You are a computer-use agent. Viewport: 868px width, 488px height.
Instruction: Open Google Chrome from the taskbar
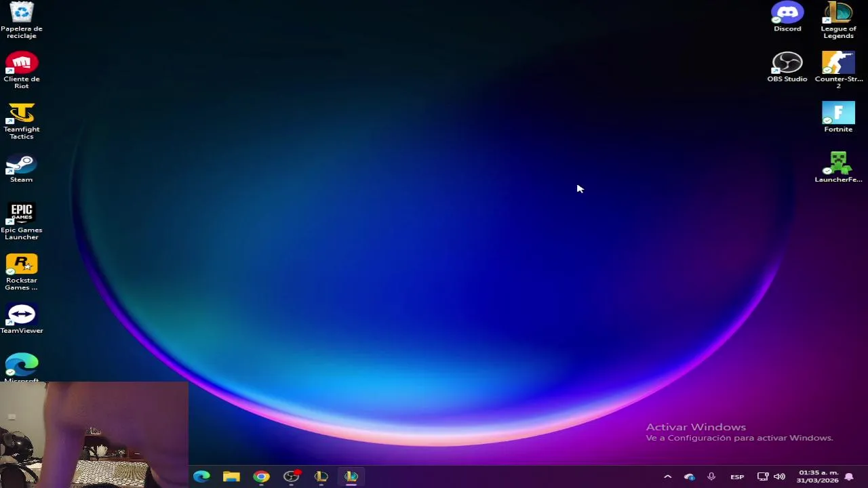tap(261, 476)
